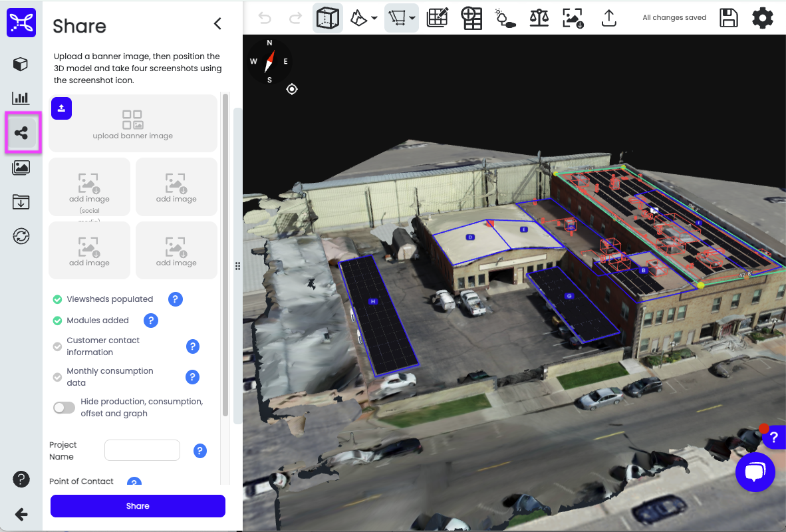
Task: Click the Monthly consumption data checkmark
Action: coord(58,377)
